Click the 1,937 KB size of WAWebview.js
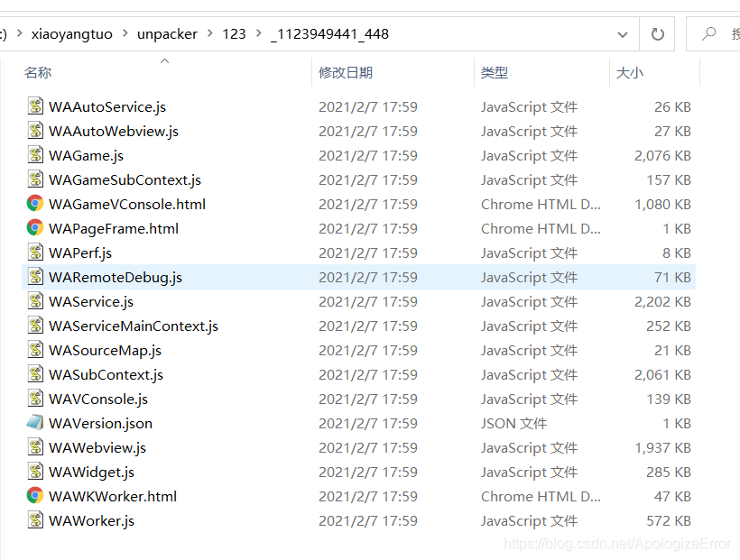This screenshot has width=740, height=560. click(x=662, y=447)
